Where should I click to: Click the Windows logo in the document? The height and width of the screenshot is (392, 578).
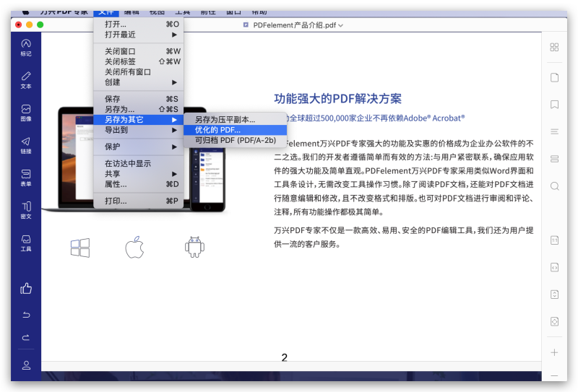pos(80,248)
